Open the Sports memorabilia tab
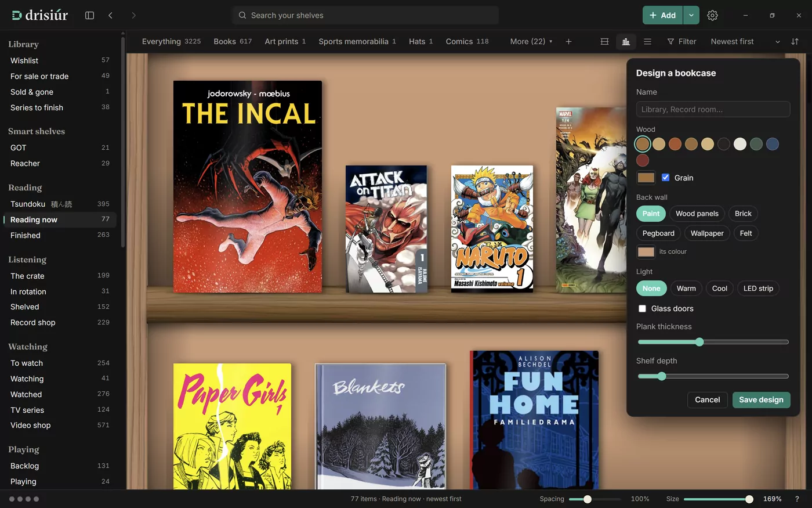The width and height of the screenshot is (812, 508). pyautogui.click(x=357, y=42)
